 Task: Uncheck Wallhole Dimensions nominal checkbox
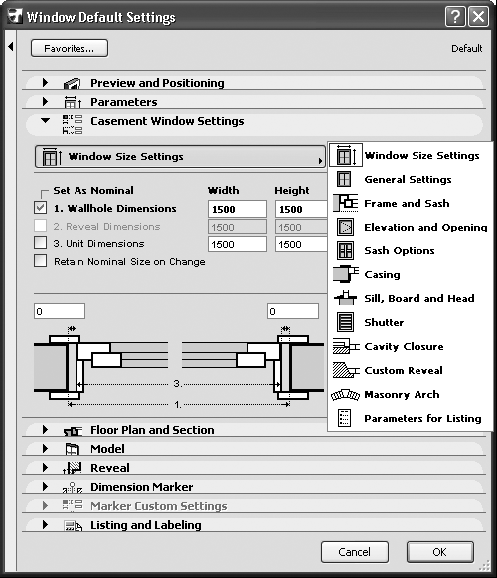pos(41,208)
